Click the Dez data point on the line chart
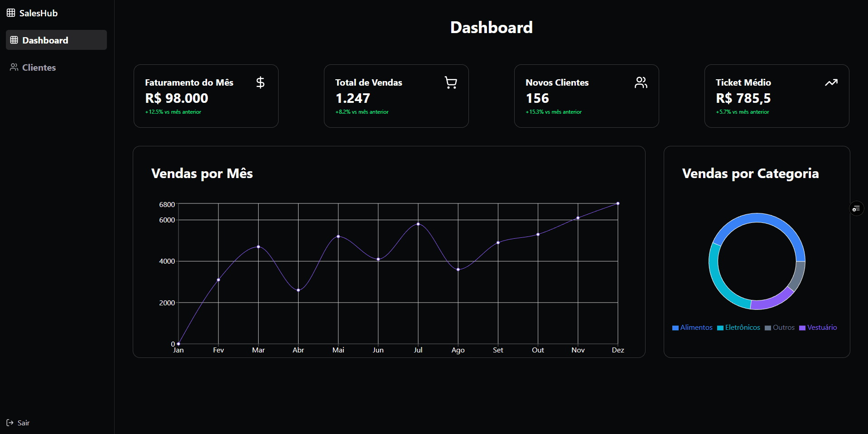Screen dimensions: 868x434 tap(617, 204)
